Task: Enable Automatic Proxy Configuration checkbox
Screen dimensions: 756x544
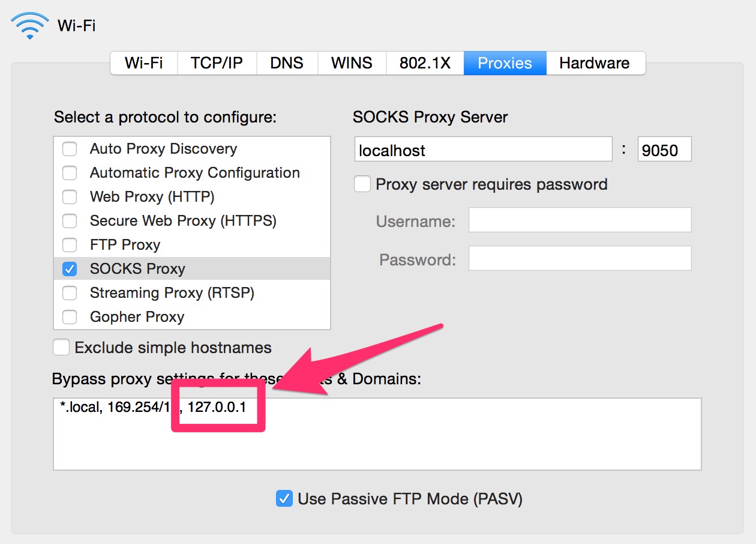Action: (x=70, y=173)
